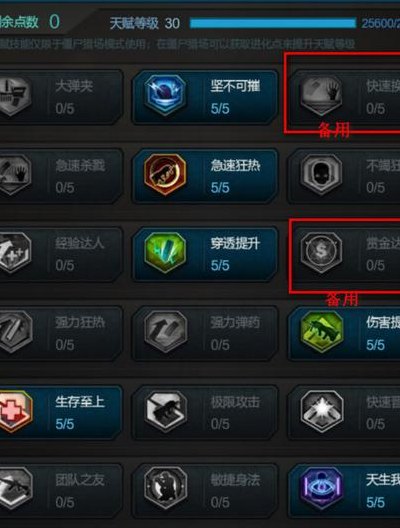Screen dimensions: 400x528
Task: Click the 坚不可摧 shield talent icon
Action: [x=165, y=95]
